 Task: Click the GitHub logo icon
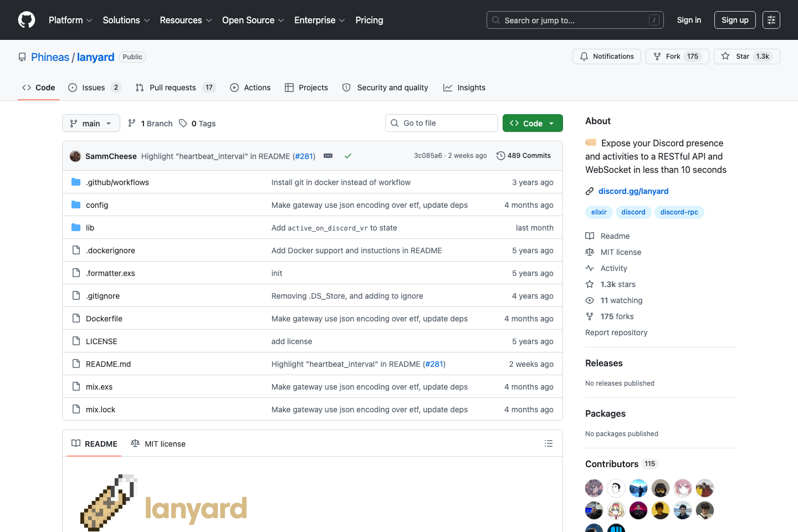[x=26, y=20]
